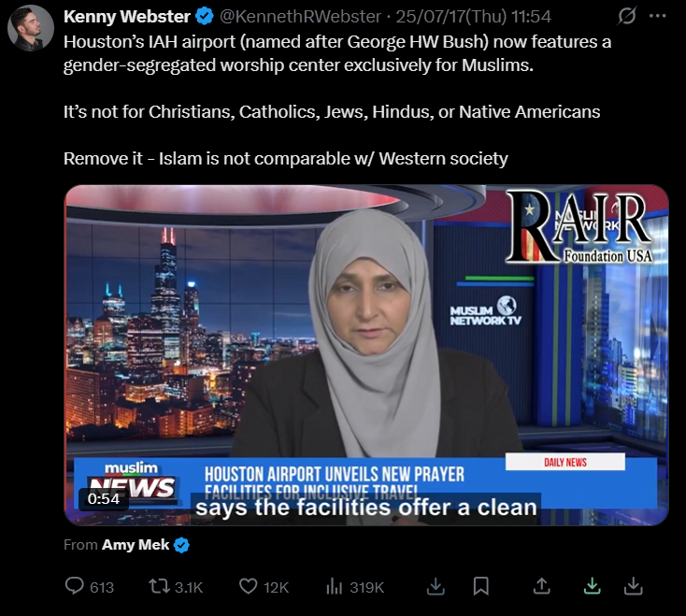Play the embedded news video
The image size is (686, 616).
click(366, 355)
